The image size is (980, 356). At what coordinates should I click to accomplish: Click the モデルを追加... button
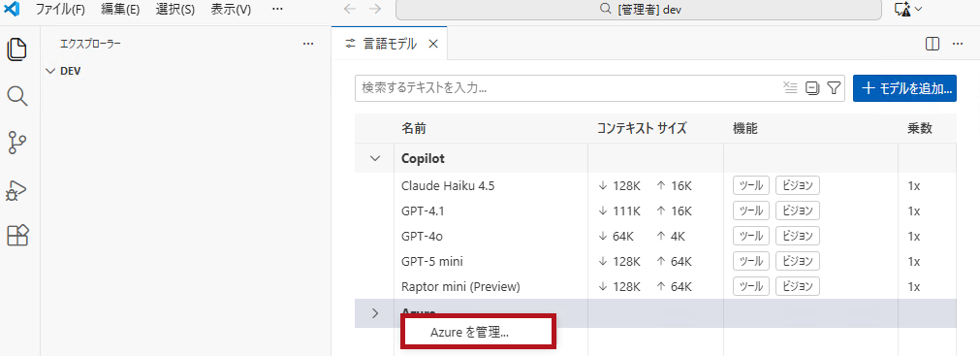[x=904, y=88]
